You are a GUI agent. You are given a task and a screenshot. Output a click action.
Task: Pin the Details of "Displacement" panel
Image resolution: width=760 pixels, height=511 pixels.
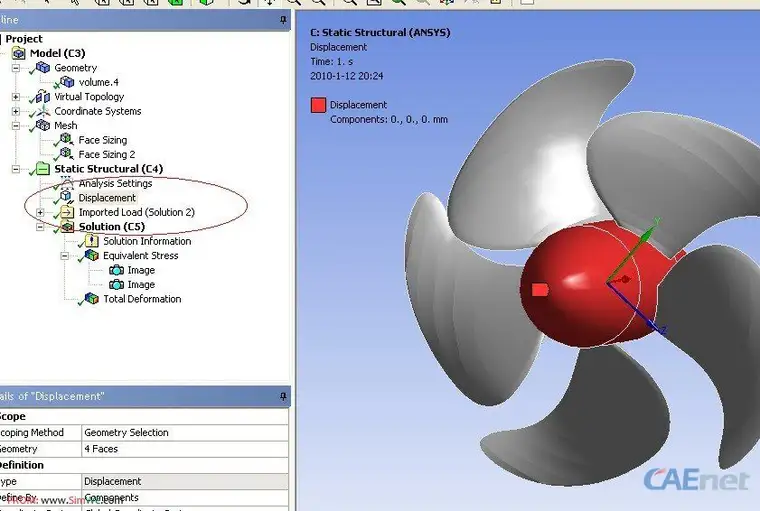coord(283,397)
